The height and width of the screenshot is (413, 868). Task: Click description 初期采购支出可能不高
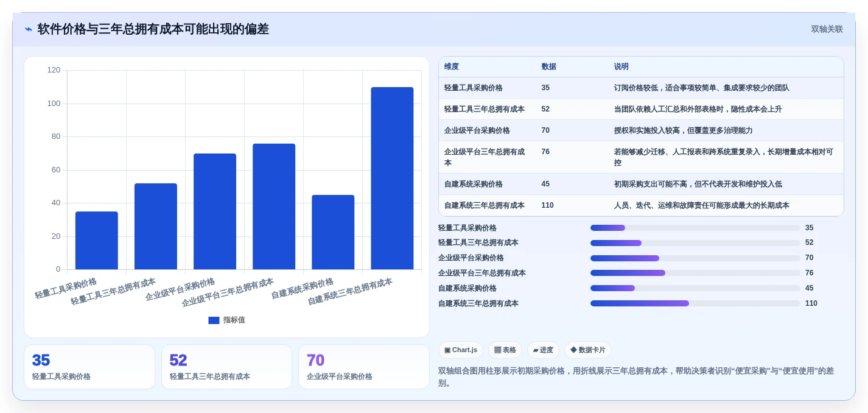tap(698, 184)
